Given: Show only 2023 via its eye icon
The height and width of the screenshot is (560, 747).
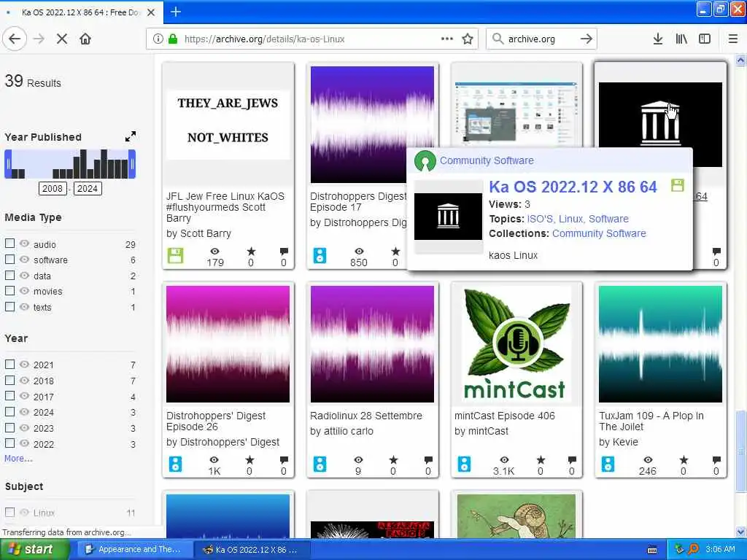Looking at the screenshot, I should [x=24, y=427].
